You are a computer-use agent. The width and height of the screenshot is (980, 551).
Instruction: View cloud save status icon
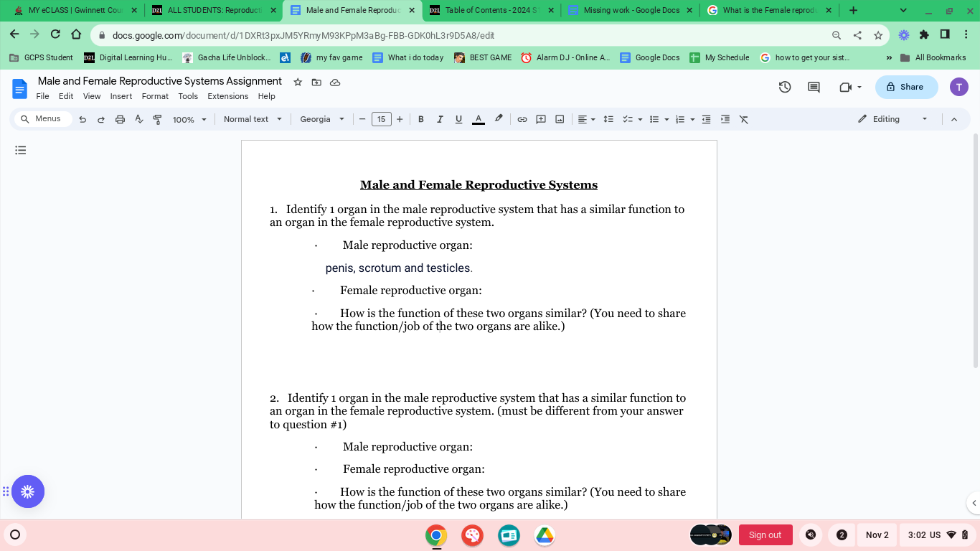(x=335, y=82)
